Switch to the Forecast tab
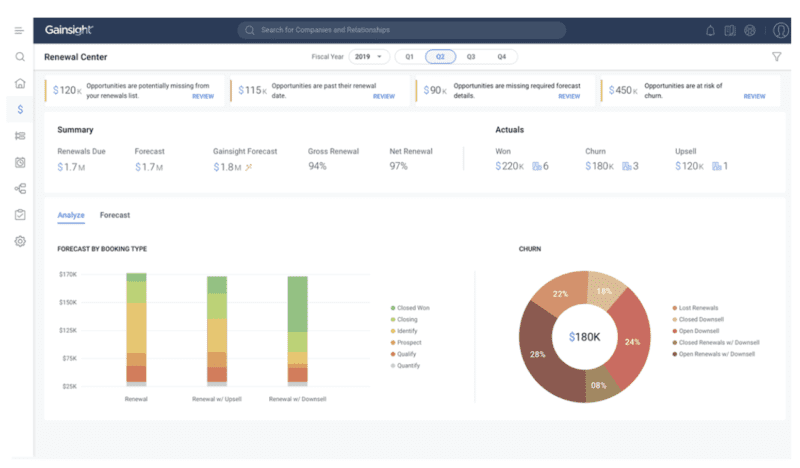Screen dimensions: 800x468 coord(115,215)
